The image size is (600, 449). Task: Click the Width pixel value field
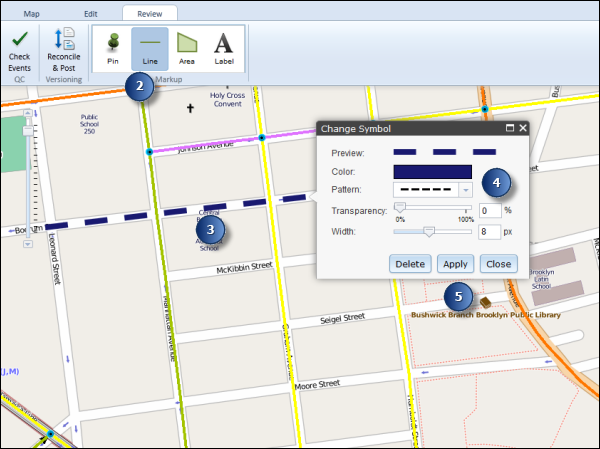489,232
